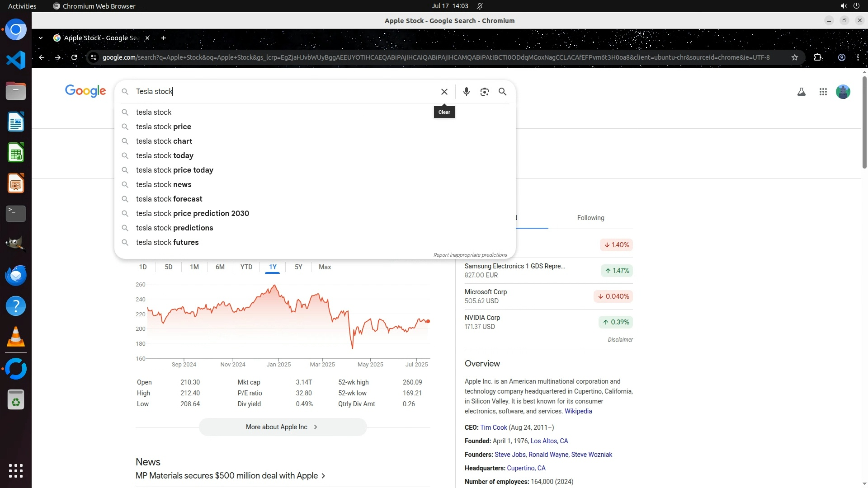Viewport: 868px width, 488px height.
Task: Open Google apps grid
Action: point(823,92)
